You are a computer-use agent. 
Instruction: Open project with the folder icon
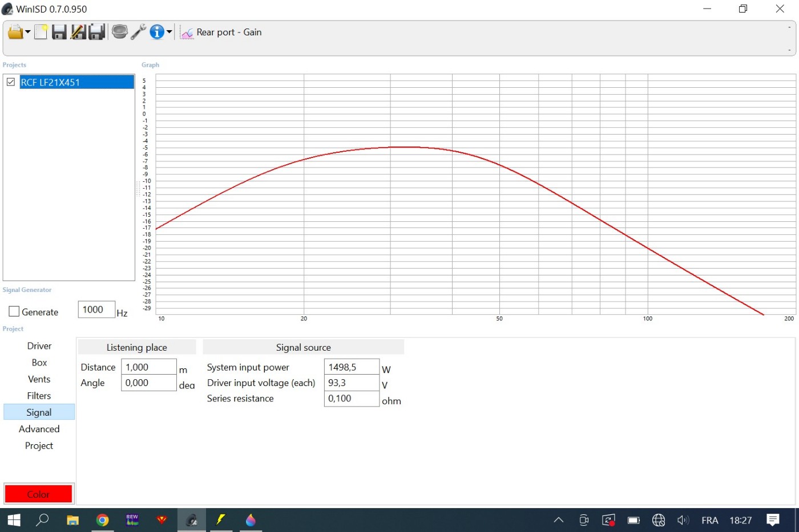tap(15, 33)
